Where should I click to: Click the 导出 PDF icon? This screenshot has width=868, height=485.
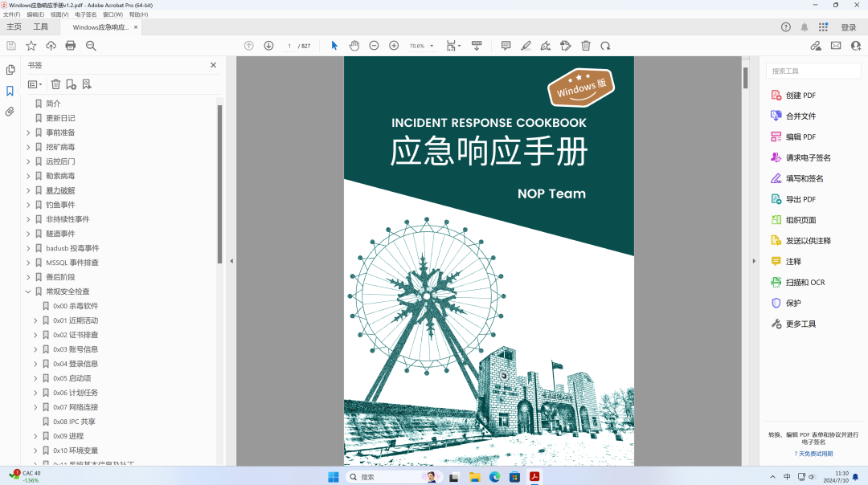tap(802, 199)
